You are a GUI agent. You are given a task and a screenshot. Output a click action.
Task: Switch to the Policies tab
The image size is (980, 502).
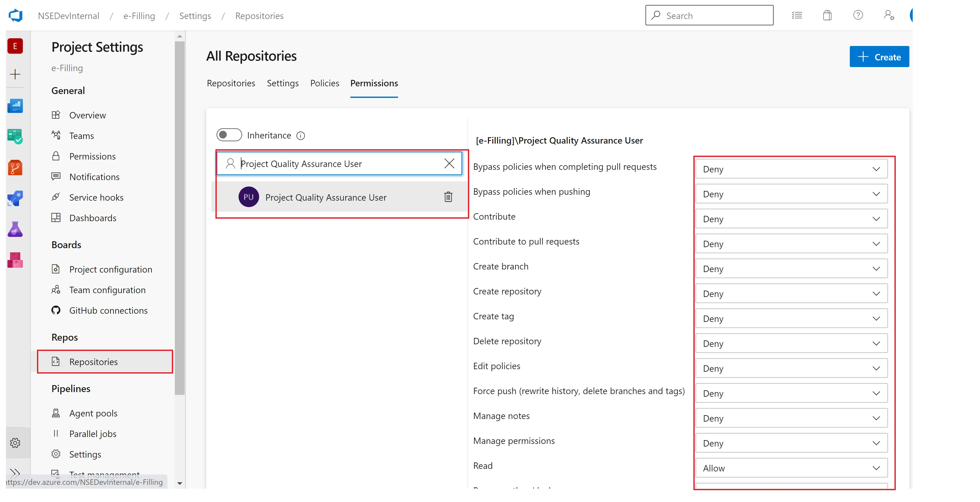(x=325, y=83)
